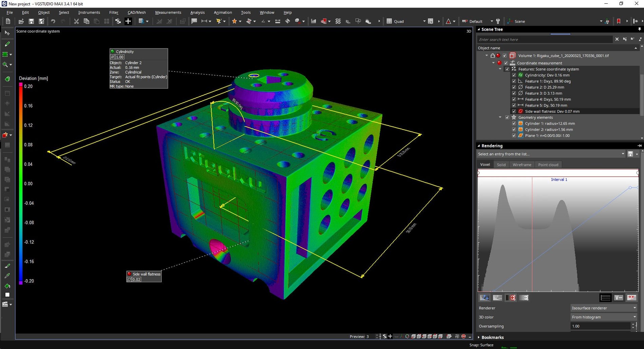
Task: Select the highlighted move/navigation tool in the toolbar
Action: 128,21
